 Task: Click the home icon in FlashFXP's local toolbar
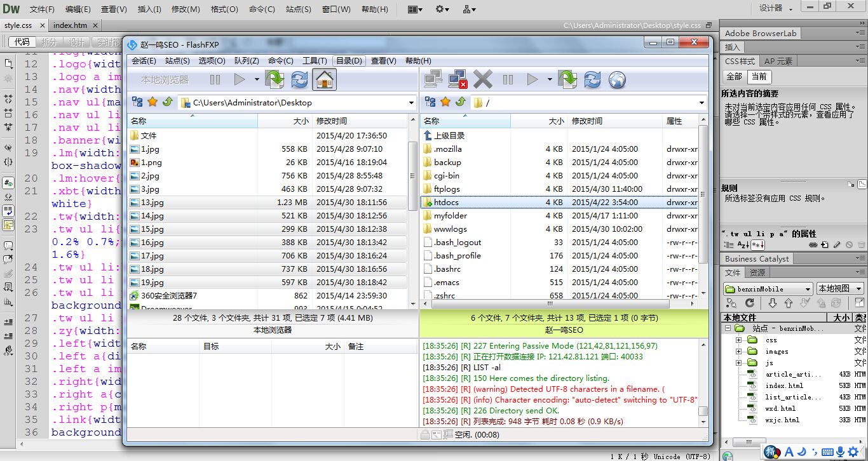coord(324,80)
